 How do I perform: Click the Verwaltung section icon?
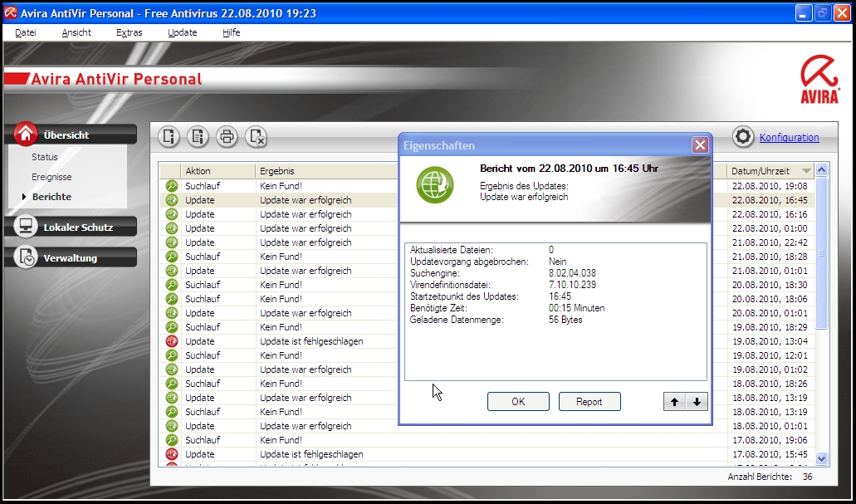(26, 257)
